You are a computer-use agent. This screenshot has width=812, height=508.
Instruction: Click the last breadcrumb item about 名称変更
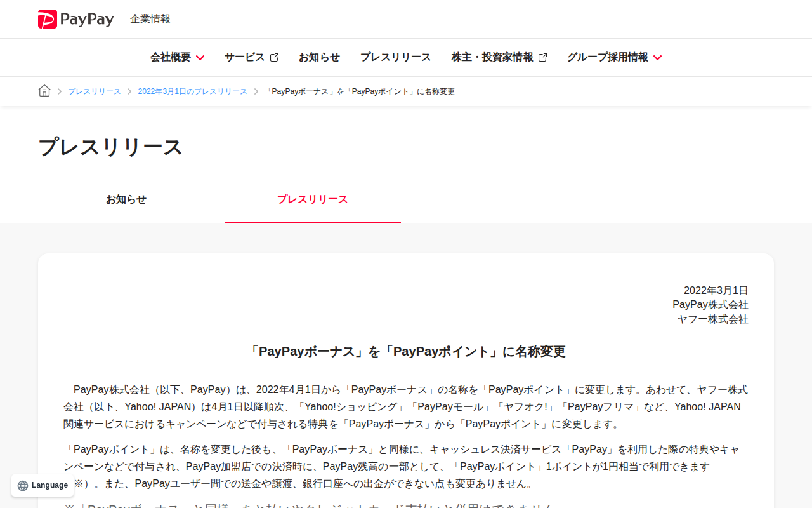[x=360, y=91]
